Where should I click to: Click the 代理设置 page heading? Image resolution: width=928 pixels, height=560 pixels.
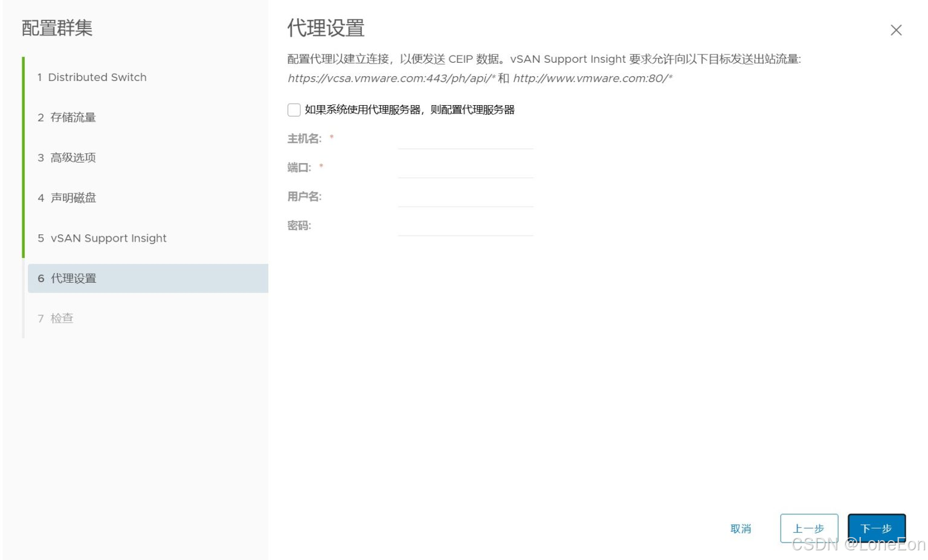click(326, 28)
